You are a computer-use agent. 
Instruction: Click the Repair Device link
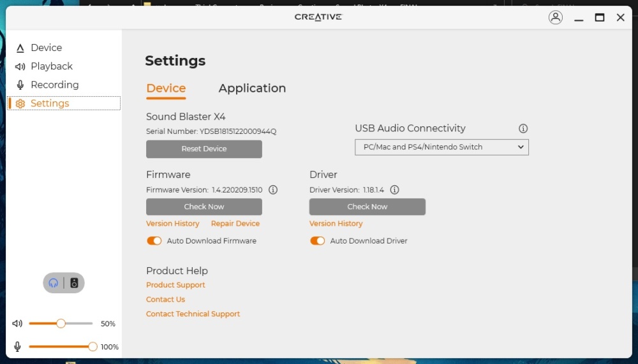235,224
